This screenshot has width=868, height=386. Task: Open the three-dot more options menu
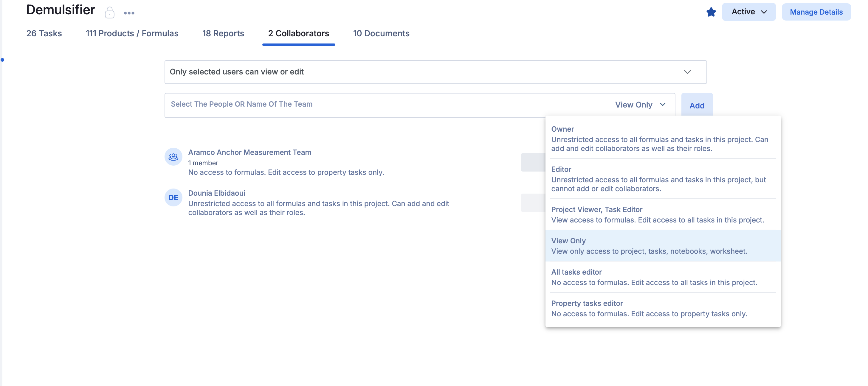pos(129,13)
